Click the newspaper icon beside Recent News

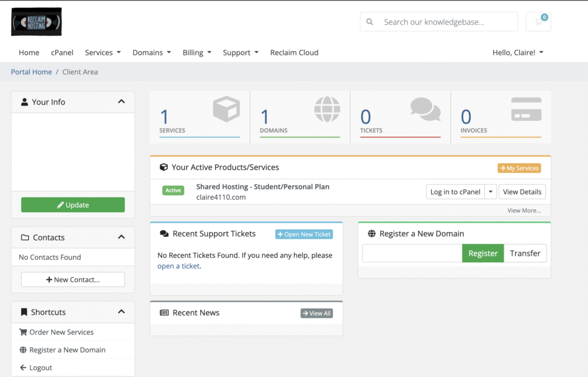click(164, 313)
